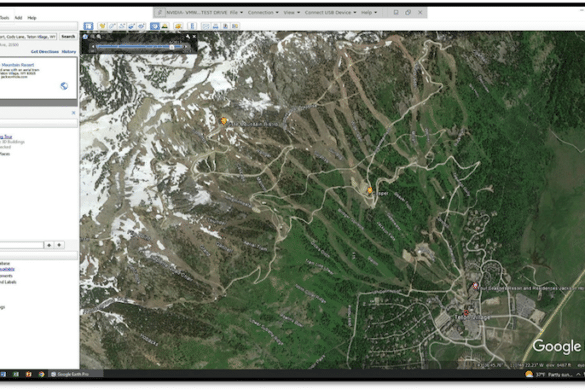The width and height of the screenshot is (585, 390).
Task: Click the Add Placemark pin icon
Action: click(x=102, y=26)
